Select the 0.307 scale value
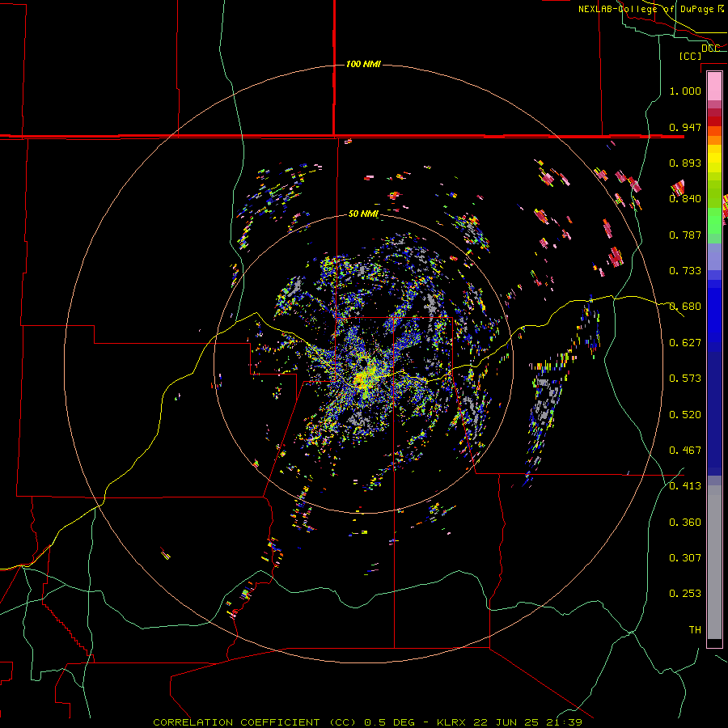 685,558
